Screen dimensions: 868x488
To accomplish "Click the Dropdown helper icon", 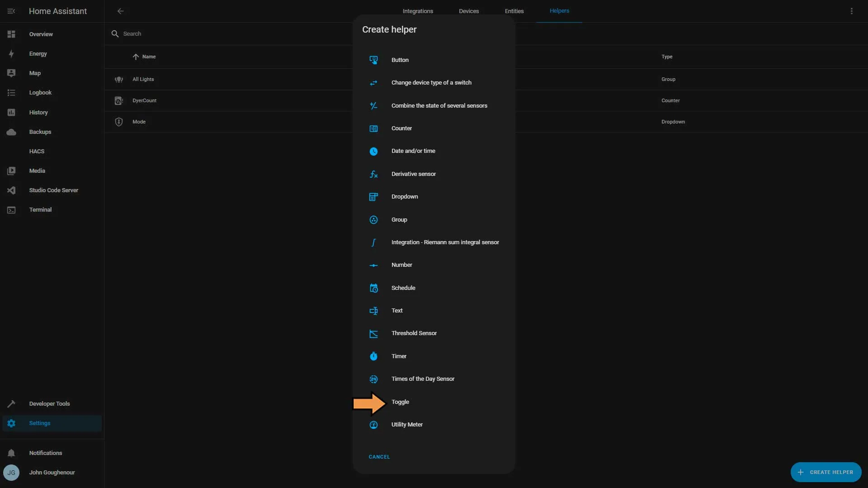I will pos(373,197).
